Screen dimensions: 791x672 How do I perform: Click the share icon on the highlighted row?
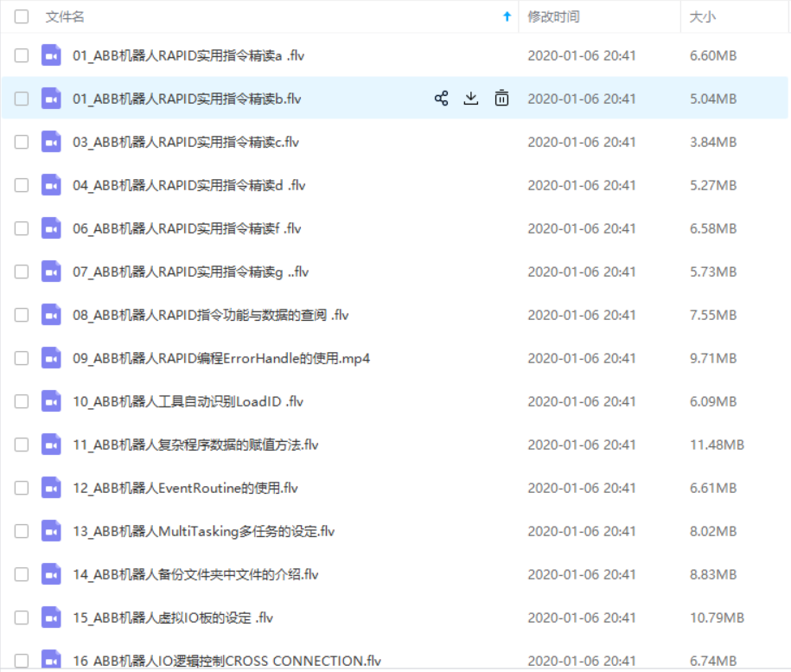pyautogui.click(x=442, y=98)
